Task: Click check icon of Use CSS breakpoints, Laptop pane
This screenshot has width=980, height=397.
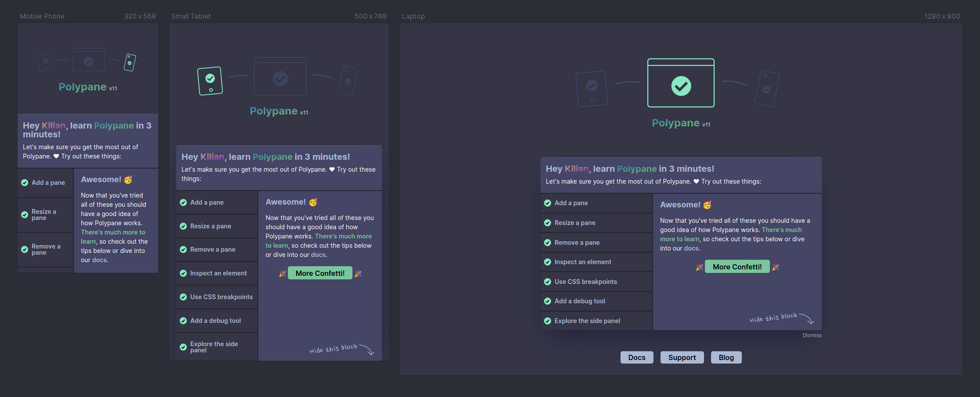Action: (x=548, y=282)
